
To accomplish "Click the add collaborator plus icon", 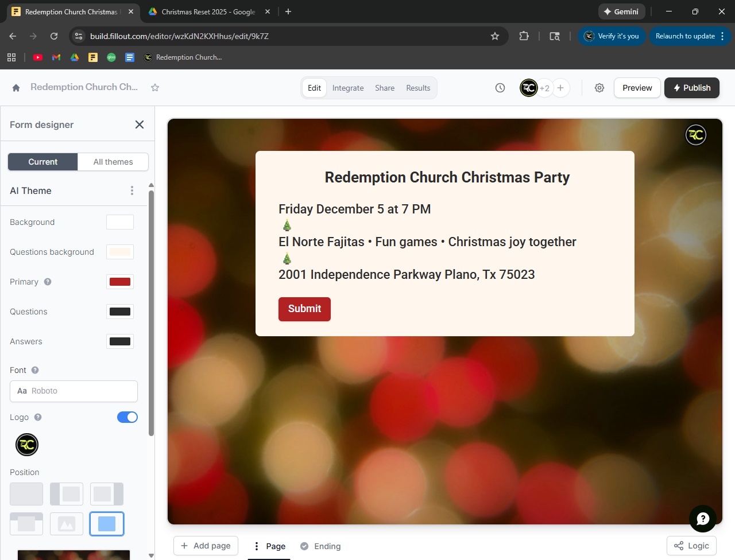I will 560,88.
